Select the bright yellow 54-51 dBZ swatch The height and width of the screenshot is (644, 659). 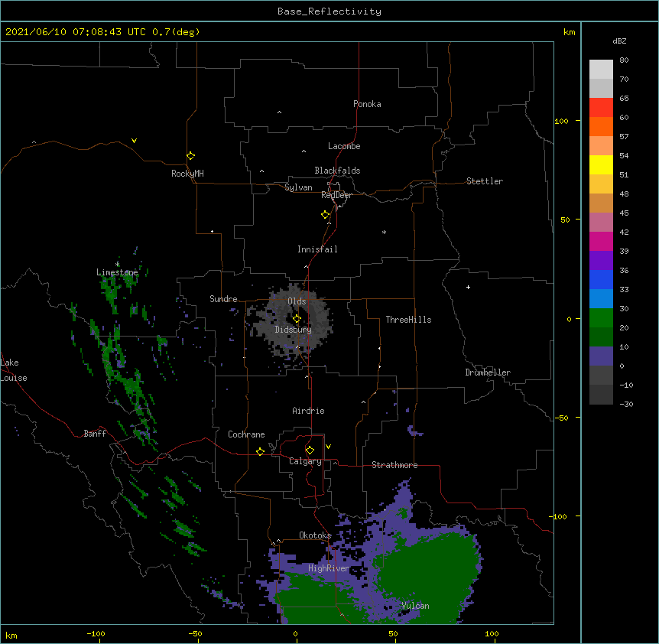point(601,164)
